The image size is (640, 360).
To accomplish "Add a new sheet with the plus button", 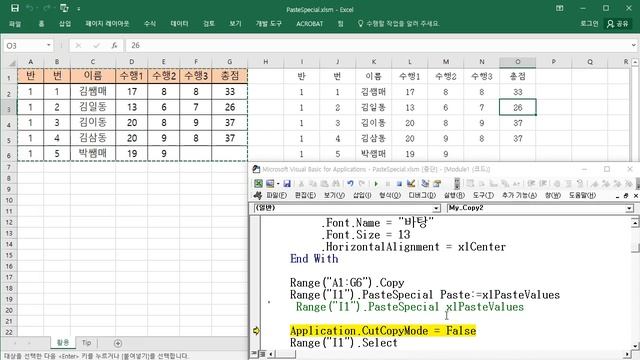I will coord(118,343).
